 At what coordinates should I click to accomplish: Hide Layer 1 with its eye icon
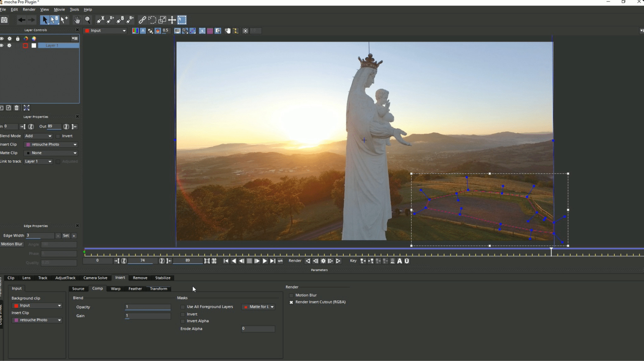2,46
